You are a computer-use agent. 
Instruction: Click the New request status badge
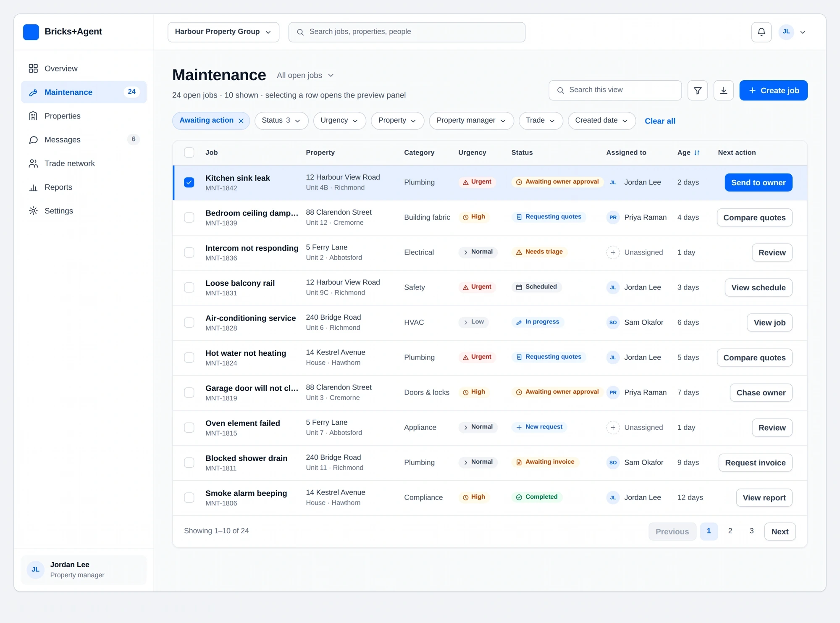pos(539,427)
